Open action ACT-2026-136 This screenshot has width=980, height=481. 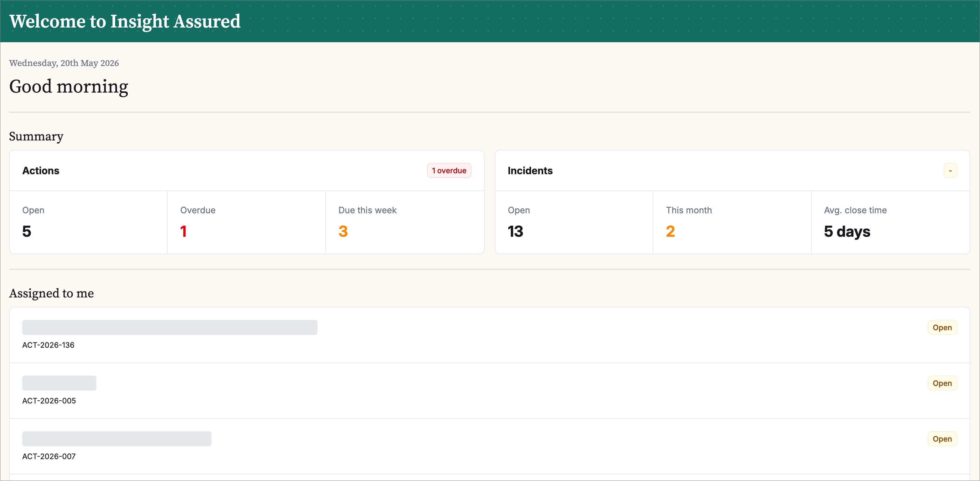tap(489, 335)
